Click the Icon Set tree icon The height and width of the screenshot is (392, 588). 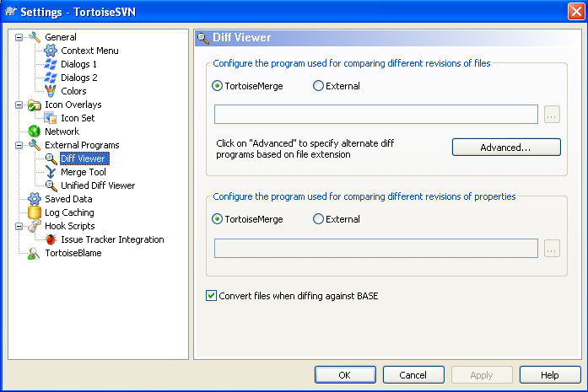click(51, 118)
